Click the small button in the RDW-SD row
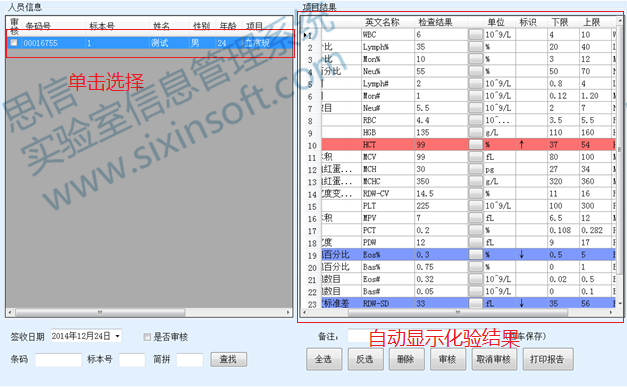The image size is (627, 387). click(x=475, y=303)
